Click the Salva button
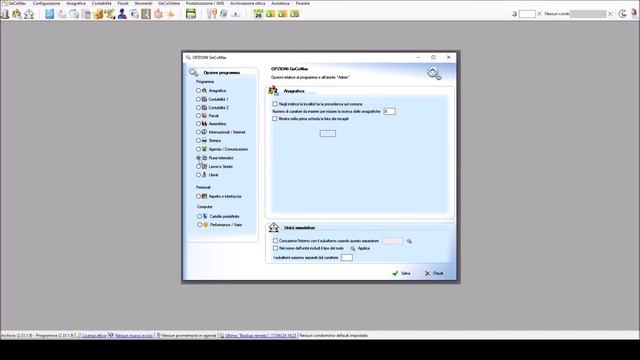Image resolution: width=640 pixels, height=360 pixels. click(x=401, y=273)
